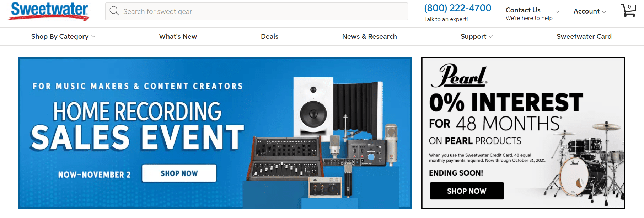Go to Deals
The height and width of the screenshot is (218, 644).
(x=270, y=37)
